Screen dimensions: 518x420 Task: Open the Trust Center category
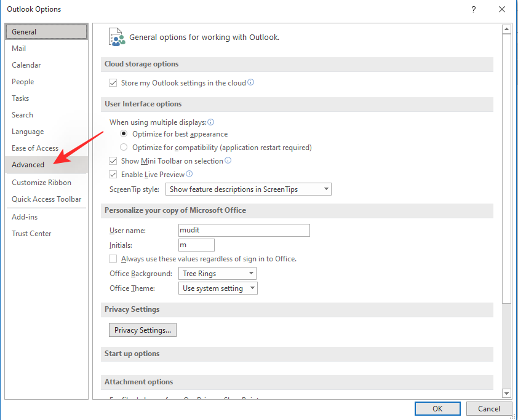(x=31, y=234)
